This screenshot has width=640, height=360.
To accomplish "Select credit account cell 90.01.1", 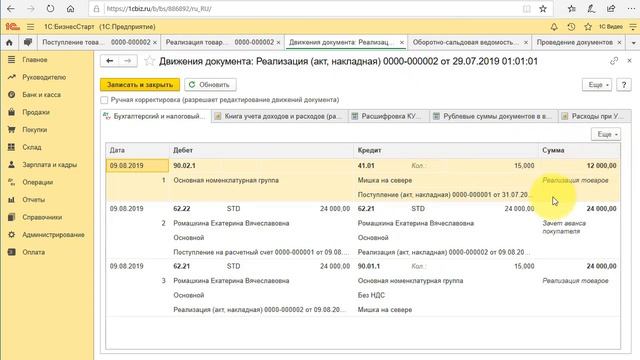I will tap(369, 266).
